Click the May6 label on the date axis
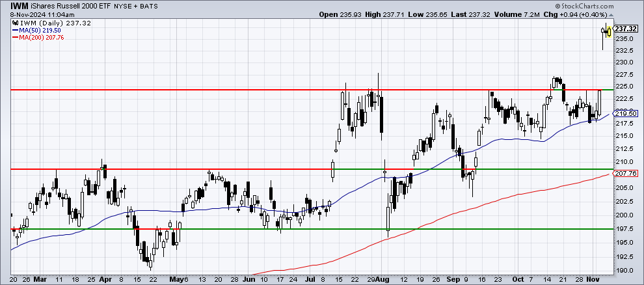This screenshot has height=285, width=644. (179, 279)
